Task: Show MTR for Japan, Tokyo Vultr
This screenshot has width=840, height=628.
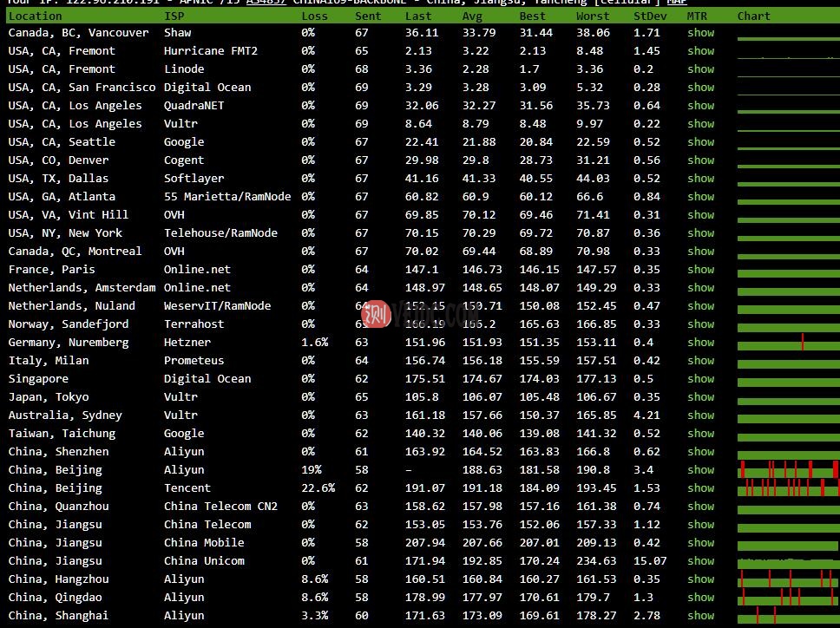Action: [700, 396]
